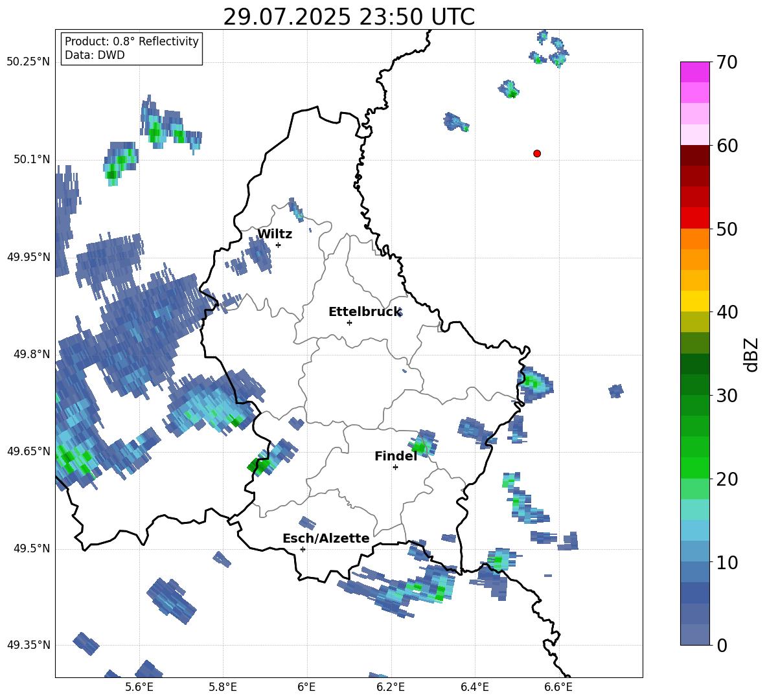This screenshot has height=700, width=767.
Task: Click the Wiltz station cross marker
Action: (x=279, y=245)
